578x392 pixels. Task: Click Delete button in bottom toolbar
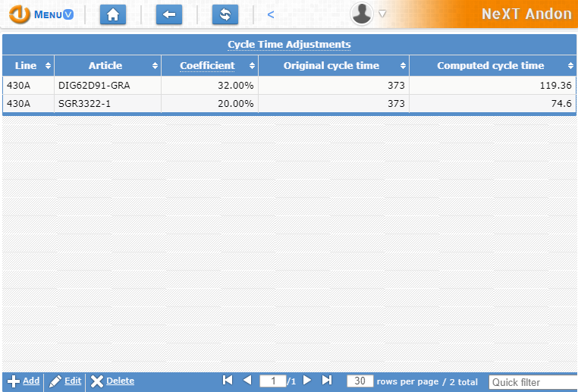point(112,381)
